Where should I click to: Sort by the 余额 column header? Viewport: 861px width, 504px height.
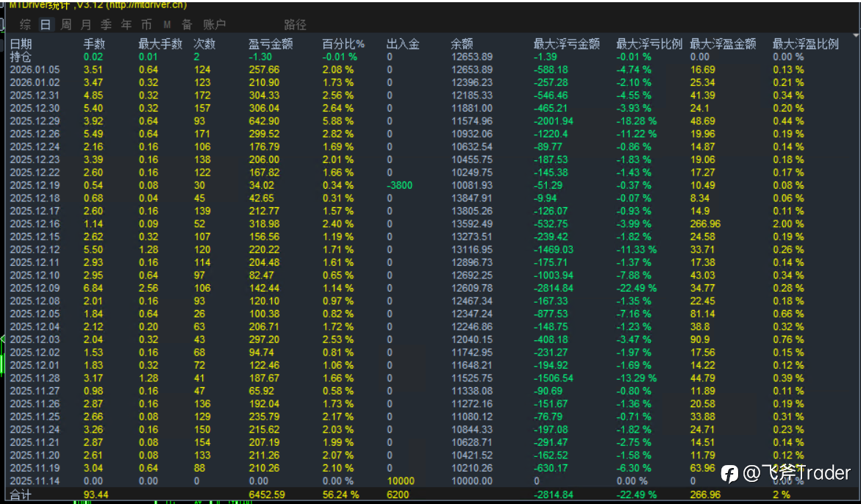point(462,44)
